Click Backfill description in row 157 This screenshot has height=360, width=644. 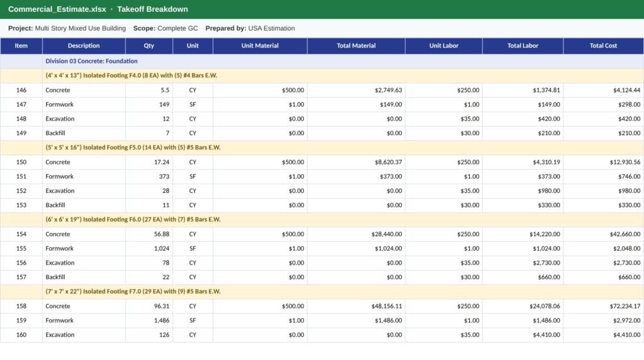(84, 278)
